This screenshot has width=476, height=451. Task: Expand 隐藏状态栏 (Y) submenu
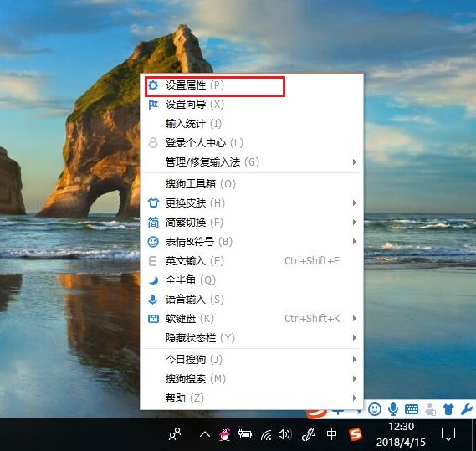252,338
